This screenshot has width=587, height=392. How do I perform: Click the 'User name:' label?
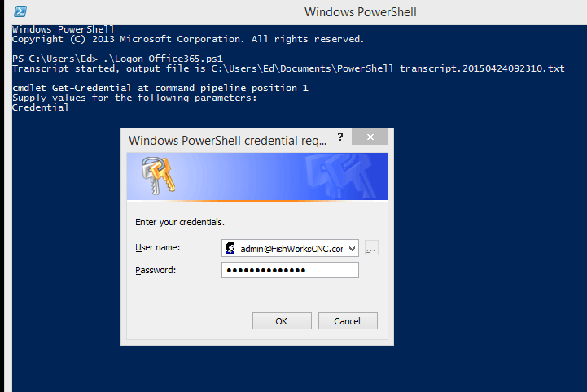tap(158, 247)
